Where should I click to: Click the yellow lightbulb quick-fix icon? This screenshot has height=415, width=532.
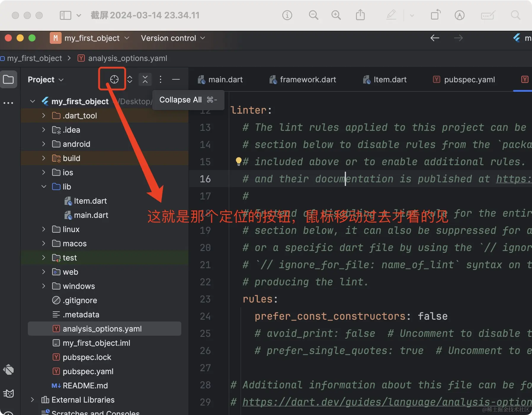coord(238,161)
